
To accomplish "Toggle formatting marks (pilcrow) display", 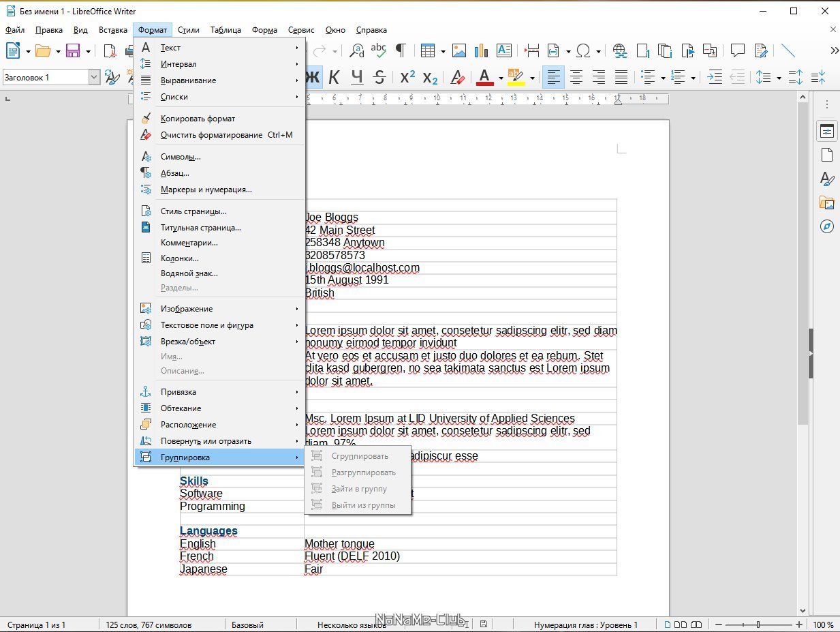I will coord(401,51).
